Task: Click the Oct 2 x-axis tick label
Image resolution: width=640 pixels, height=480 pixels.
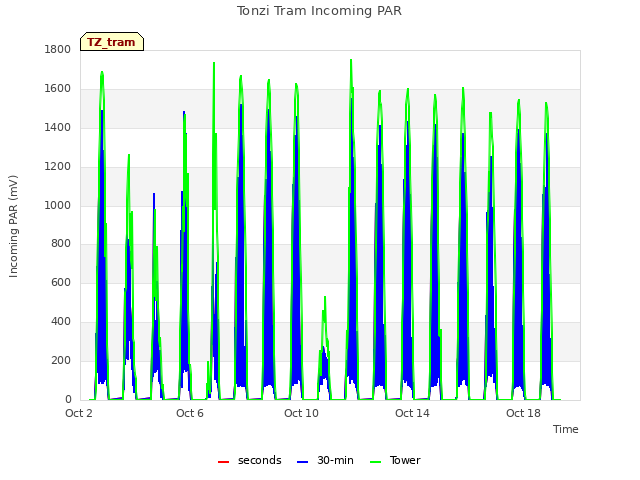Action: [x=79, y=413]
